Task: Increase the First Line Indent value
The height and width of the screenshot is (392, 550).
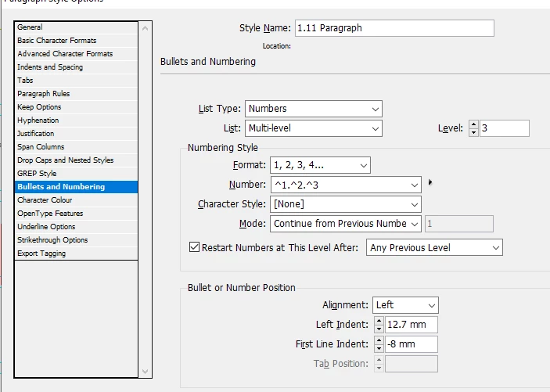Action: 379,340
